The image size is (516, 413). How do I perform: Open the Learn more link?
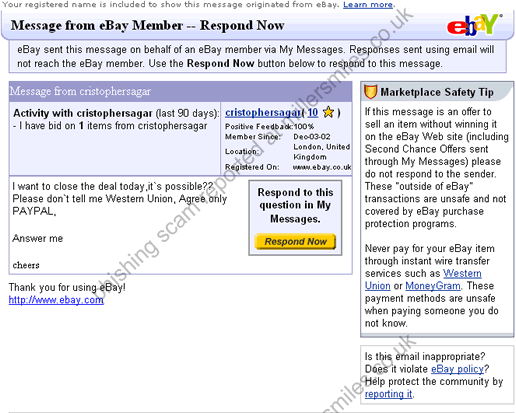368,5
